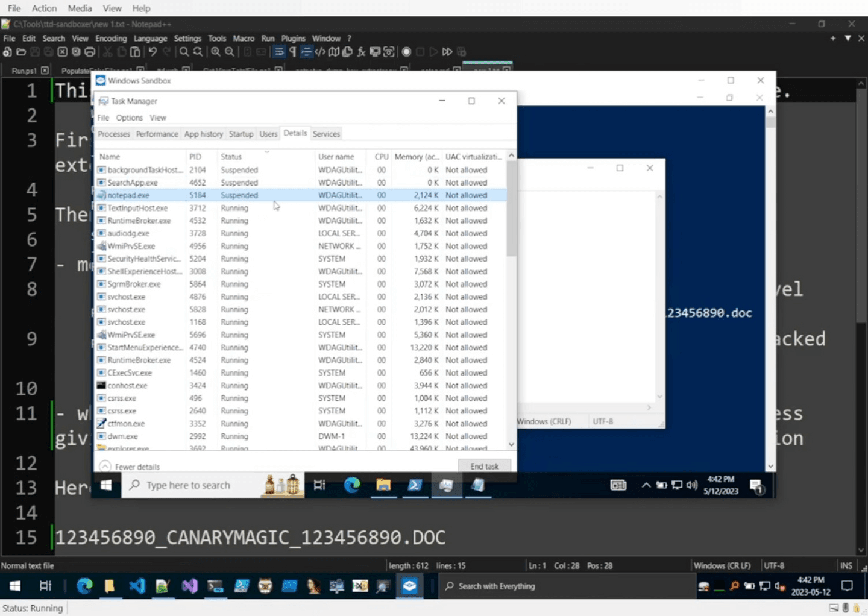Launch Microsoft Edge from the sandbox taskbar
This screenshot has width=868, height=616.
point(351,485)
